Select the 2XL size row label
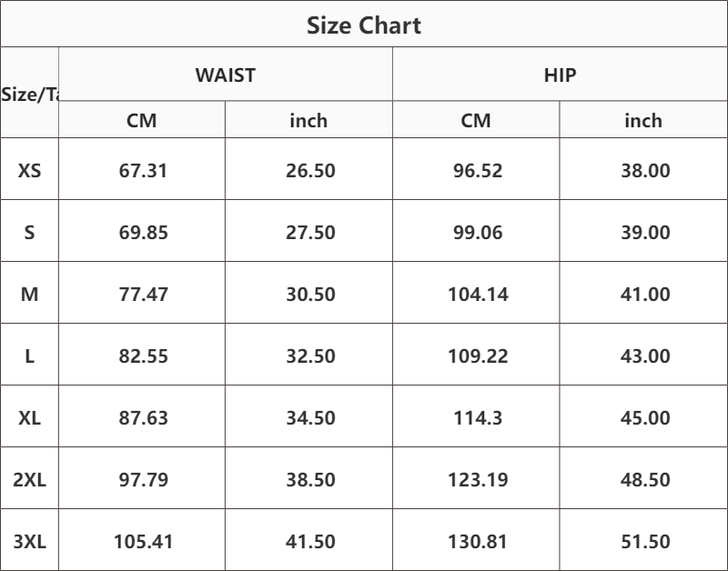Screen dimensions: 728x571 click(30, 479)
